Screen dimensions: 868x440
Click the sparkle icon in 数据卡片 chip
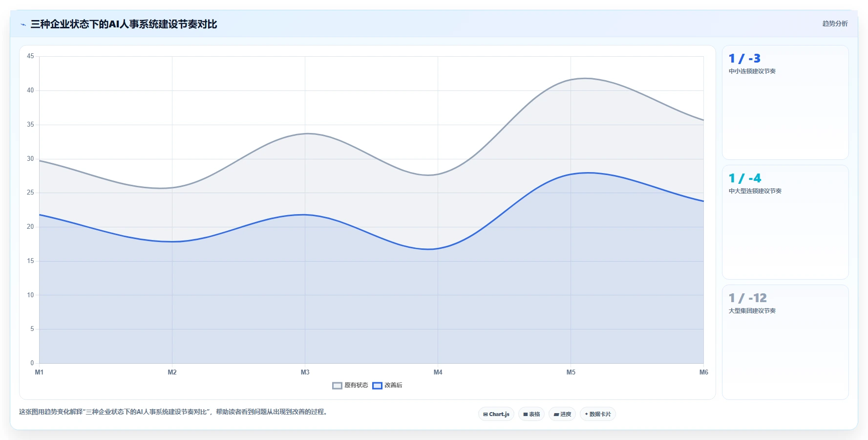point(587,414)
